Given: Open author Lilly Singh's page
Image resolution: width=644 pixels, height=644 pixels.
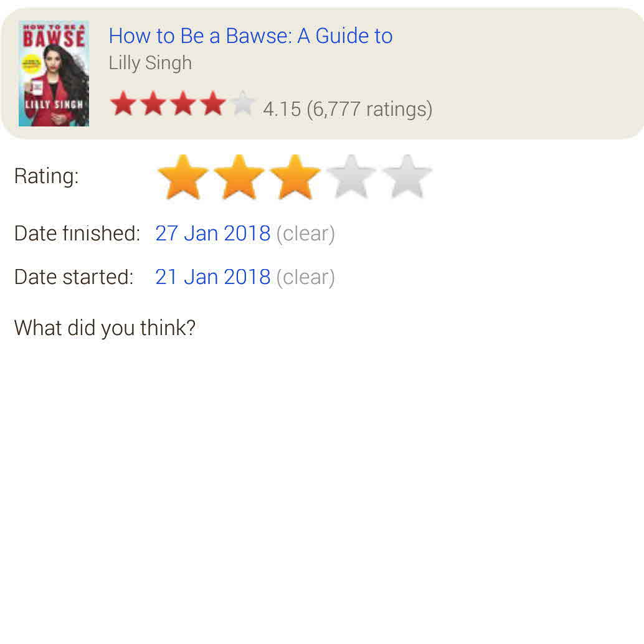Looking at the screenshot, I should (150, 63).
